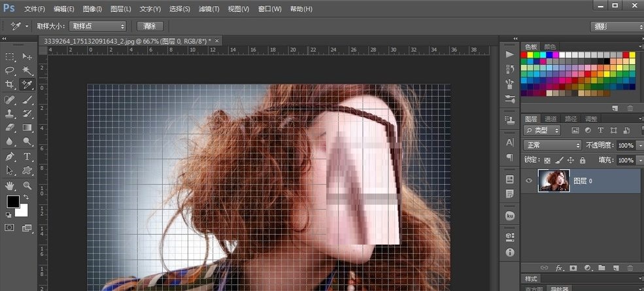Reset default foreground and background colors
The image size is (644, 291).
8,214
